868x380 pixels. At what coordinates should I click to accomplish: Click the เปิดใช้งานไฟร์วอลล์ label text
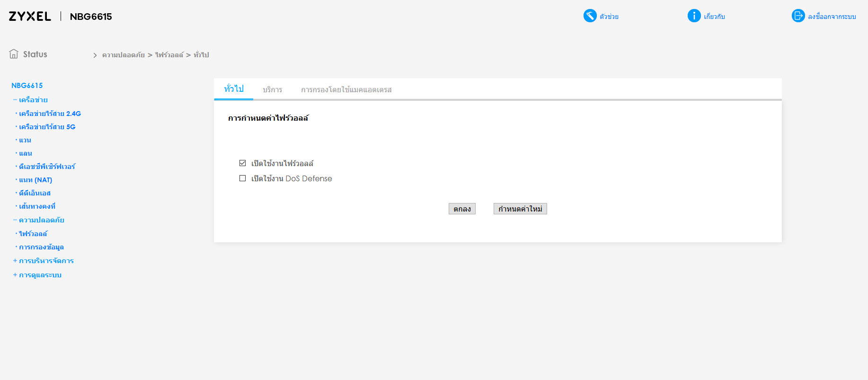(x=283, y=163)
